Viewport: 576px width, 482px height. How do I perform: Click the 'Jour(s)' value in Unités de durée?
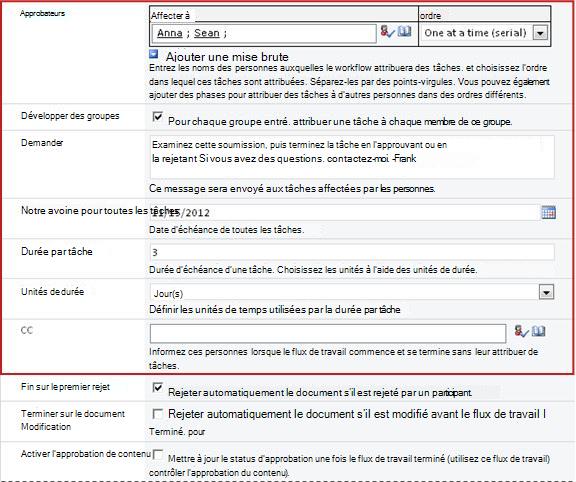point(168,294)
